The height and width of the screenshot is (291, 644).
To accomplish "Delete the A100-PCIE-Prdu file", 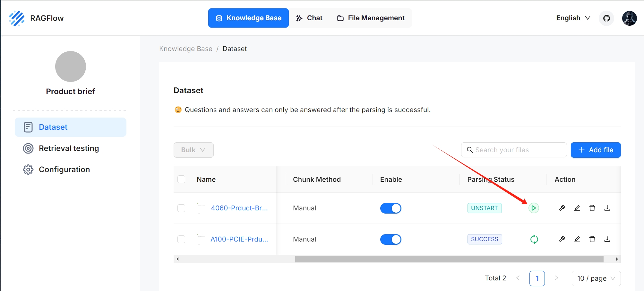I will pos(592,239).
